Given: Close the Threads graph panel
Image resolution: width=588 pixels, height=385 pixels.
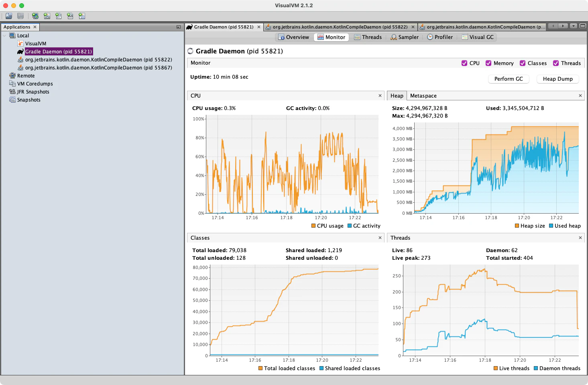Looking at the screenshot, I should 580,238.
